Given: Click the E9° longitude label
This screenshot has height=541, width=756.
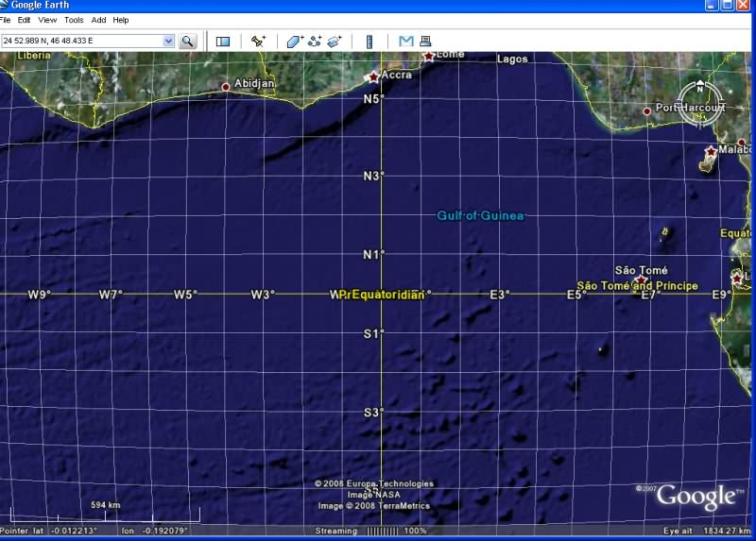Looking at the screenshot, I should pyautogui.click(x=722, y=295).
